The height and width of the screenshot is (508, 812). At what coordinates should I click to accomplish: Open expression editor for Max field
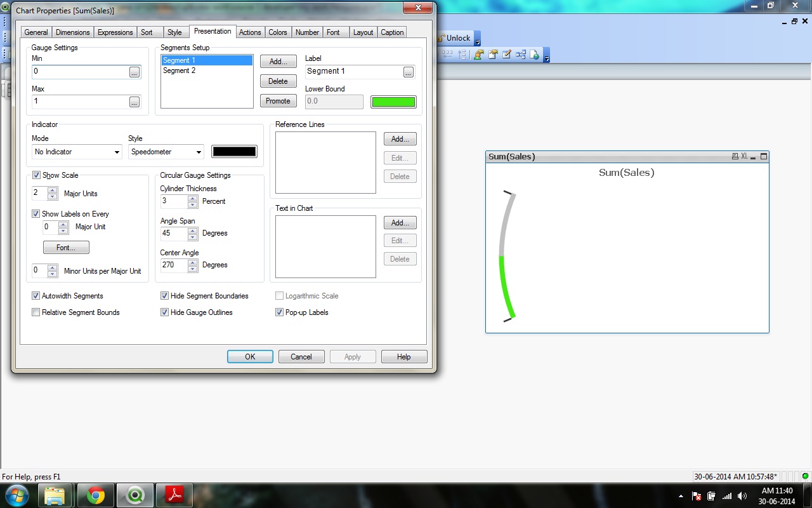[x=134, y=102]
